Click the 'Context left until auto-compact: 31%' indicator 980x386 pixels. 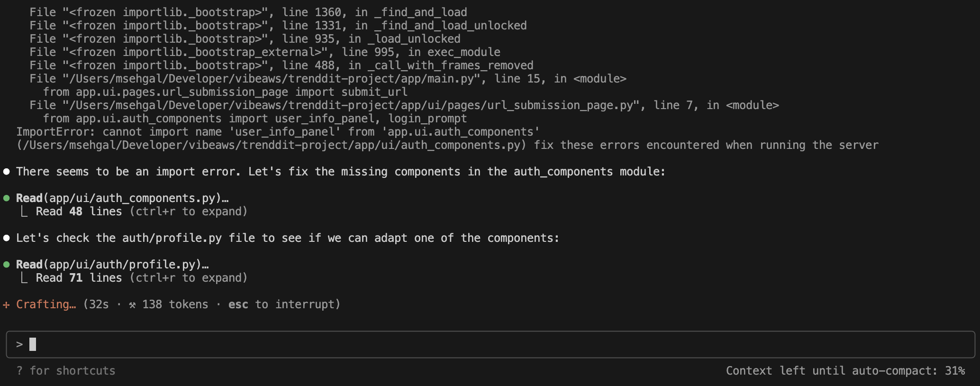coord(845,371)
